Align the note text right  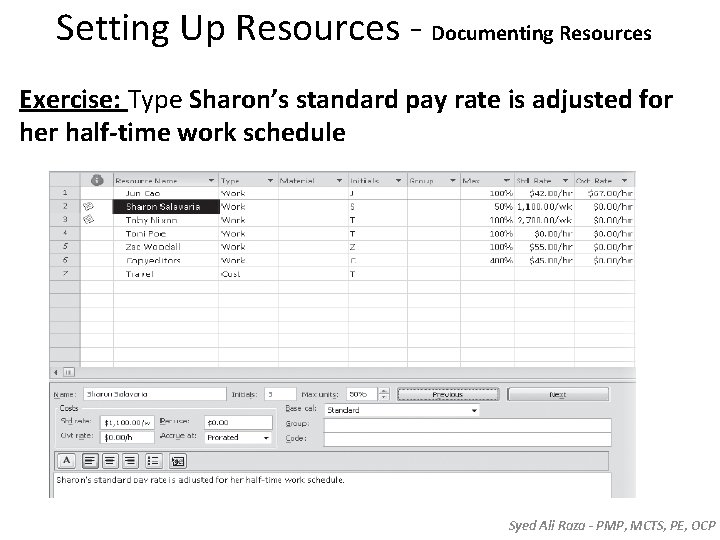(130, 461)
